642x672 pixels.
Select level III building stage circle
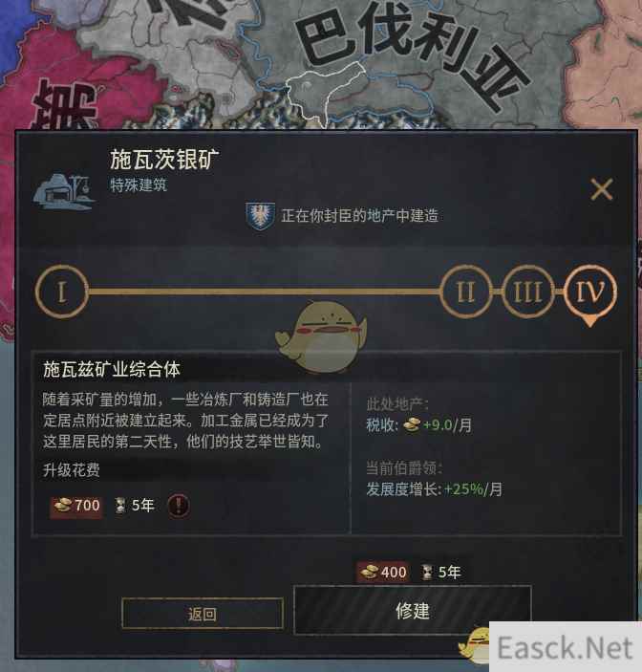click(x=528, y=292)
